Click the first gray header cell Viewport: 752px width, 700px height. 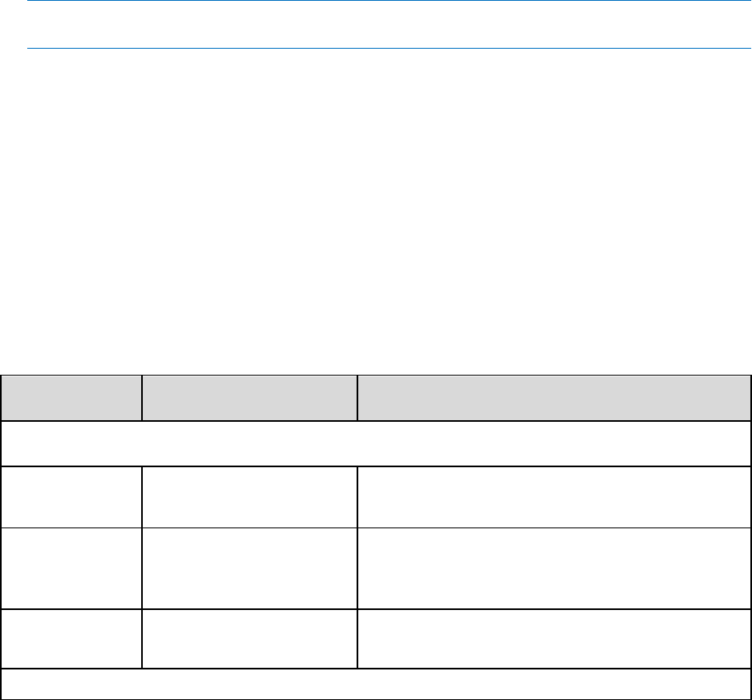click(72, 398)
